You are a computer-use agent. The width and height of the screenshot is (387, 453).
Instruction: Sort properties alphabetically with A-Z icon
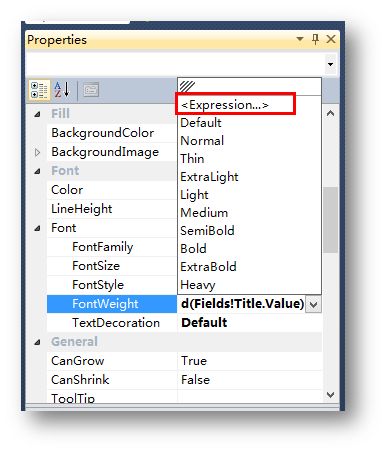pyautogui.click(x=62, y=90)
